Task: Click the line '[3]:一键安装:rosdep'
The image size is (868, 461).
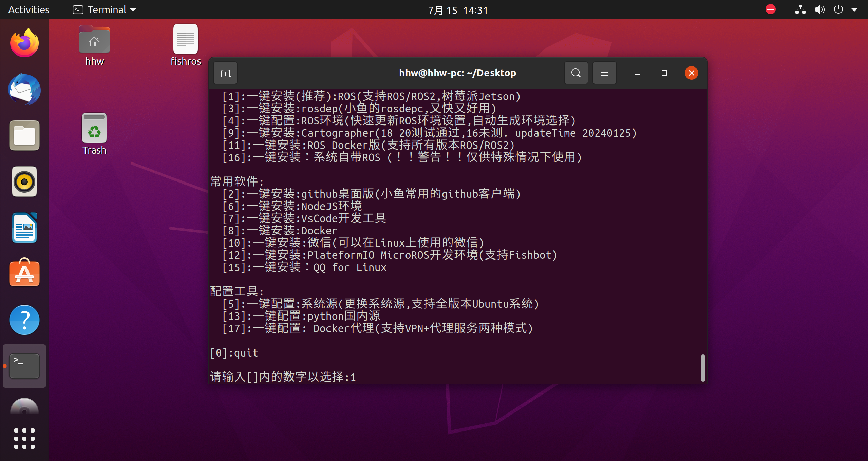Action: point(359,109)
